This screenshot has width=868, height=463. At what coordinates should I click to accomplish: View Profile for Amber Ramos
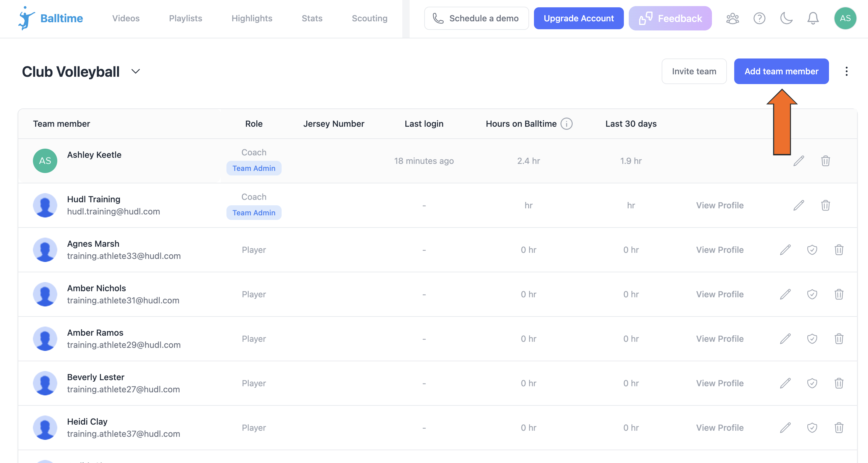click(720, 339)
